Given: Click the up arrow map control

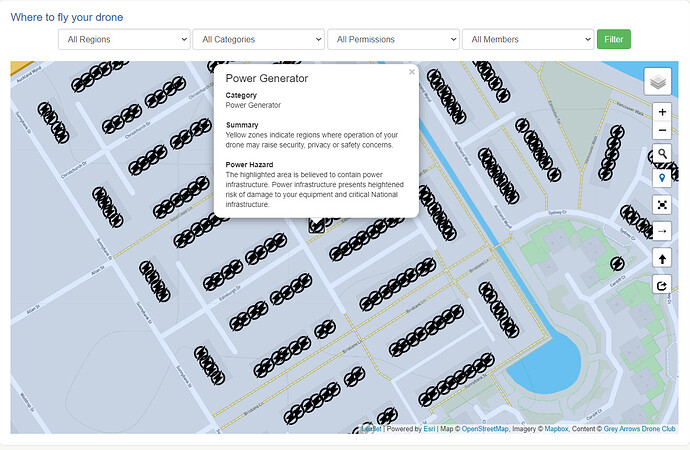Looking at the screenshot, I should pyautogui.click(x=661, y=258).
